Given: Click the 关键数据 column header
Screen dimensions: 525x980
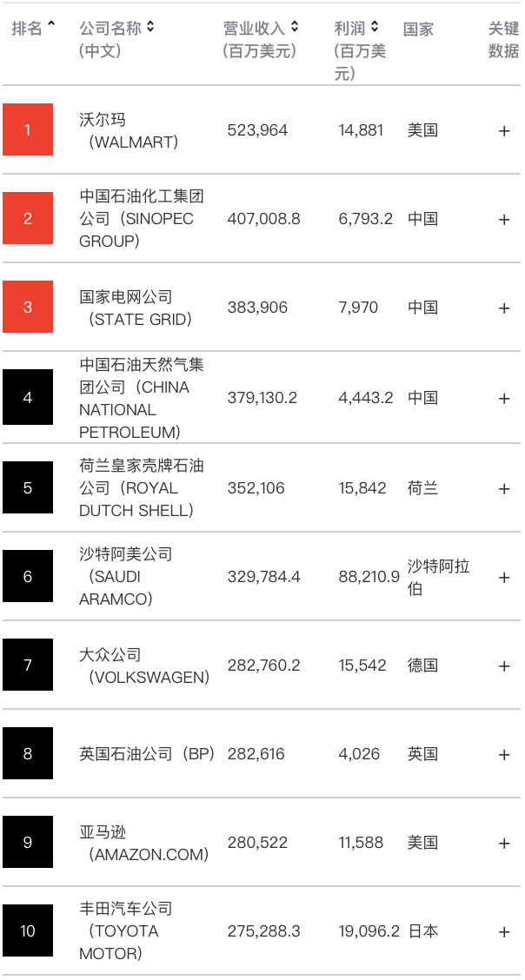Looking at the screenshot, I should [504, 40].
